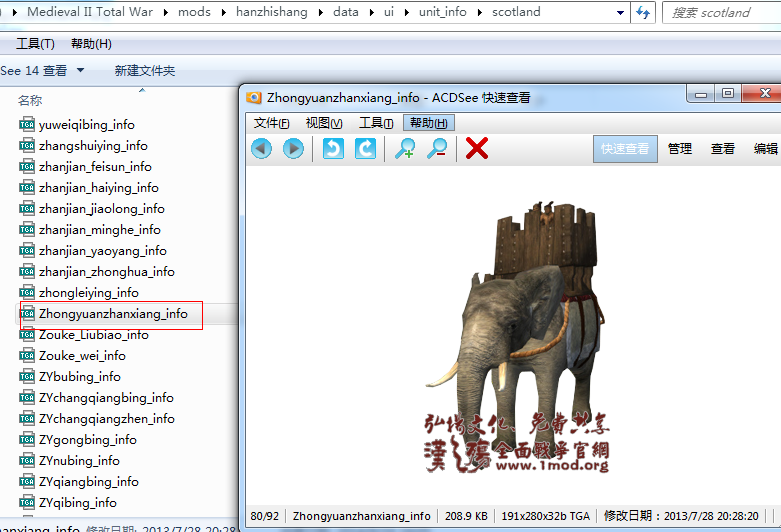Expand breadcrumb arrow before Medieval II Total War
This screenshot has width=781, height=532.
[15, 12]
